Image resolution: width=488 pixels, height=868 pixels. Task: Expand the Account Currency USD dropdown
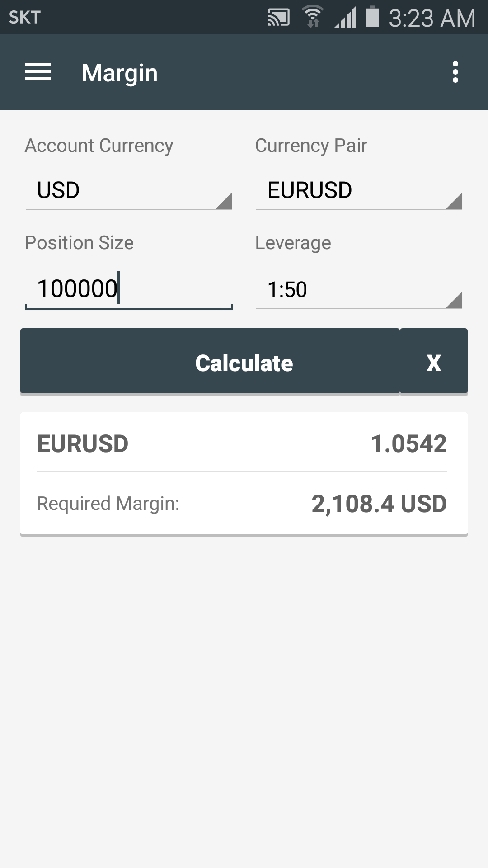coord(129,190)
